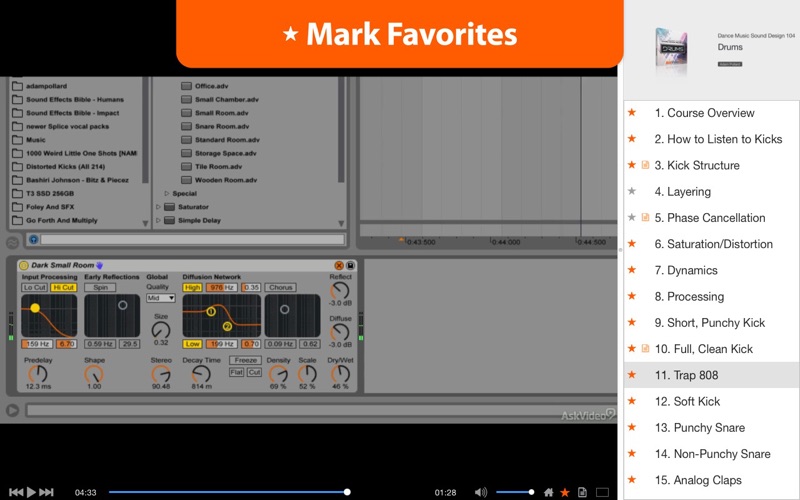This screenshot has height=500, width=800.
Task: Toggle favorite star for Trap 808
Action: click(632, 375)
